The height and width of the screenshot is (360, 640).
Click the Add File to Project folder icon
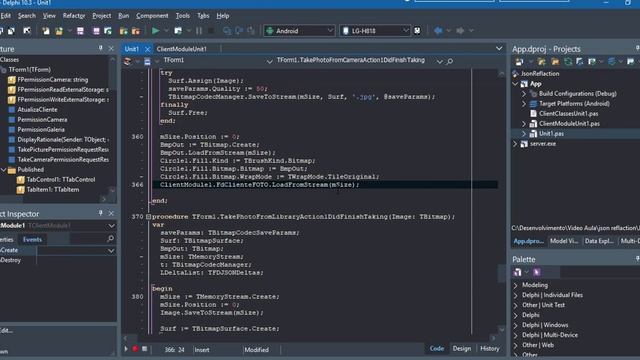124,31
